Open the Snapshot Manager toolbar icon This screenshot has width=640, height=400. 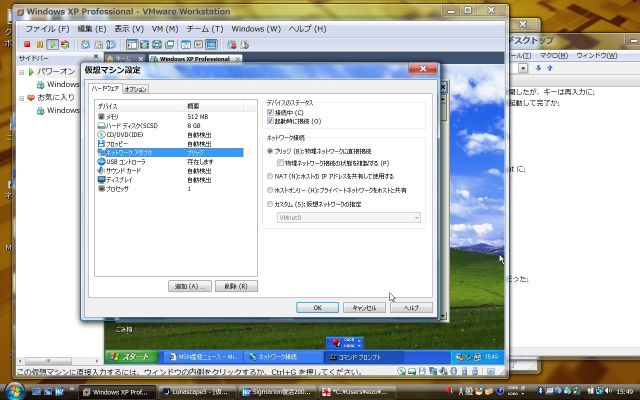click(x=111, y=44)
